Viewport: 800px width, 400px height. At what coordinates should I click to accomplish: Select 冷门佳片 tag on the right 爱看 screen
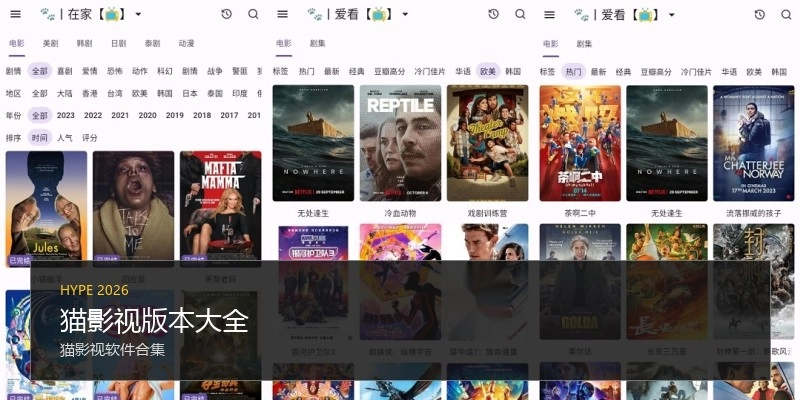[696, 72]
